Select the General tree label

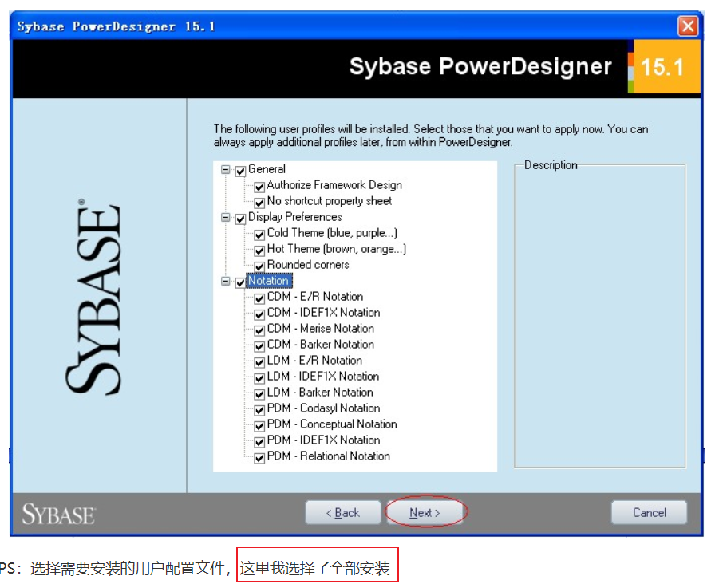pos(267,169)
